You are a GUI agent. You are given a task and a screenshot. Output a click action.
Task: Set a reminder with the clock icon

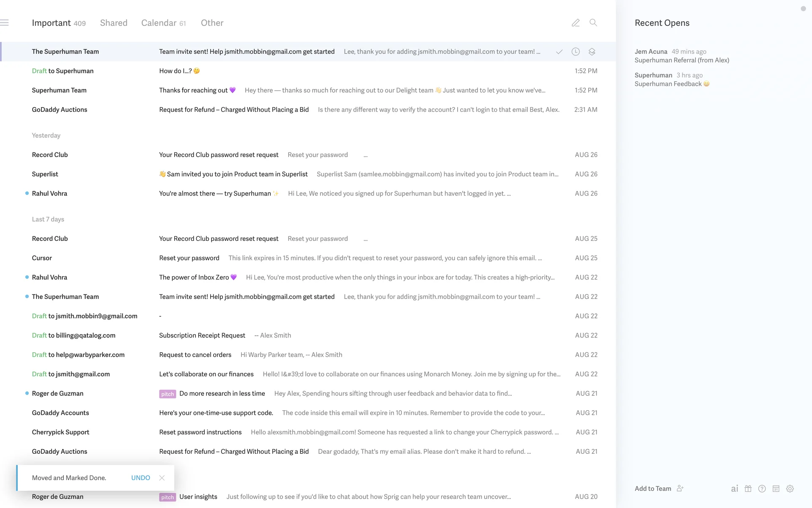(576, 52)
